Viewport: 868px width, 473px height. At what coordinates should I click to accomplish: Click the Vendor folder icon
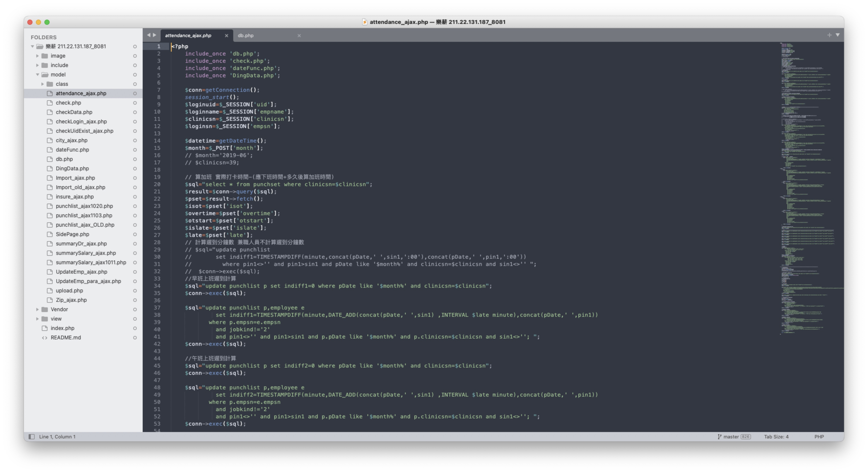pyautogui.click(x=44, y=309)
